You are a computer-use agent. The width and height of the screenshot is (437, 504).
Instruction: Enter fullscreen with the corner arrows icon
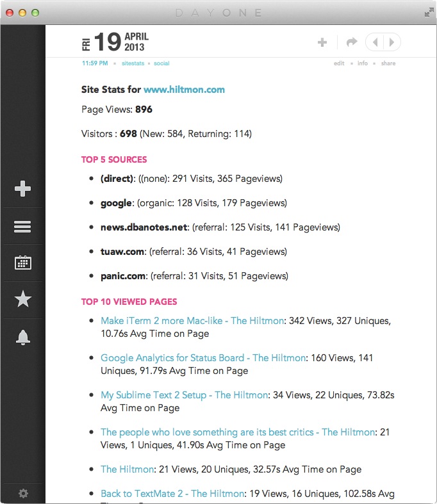[429, 13]
